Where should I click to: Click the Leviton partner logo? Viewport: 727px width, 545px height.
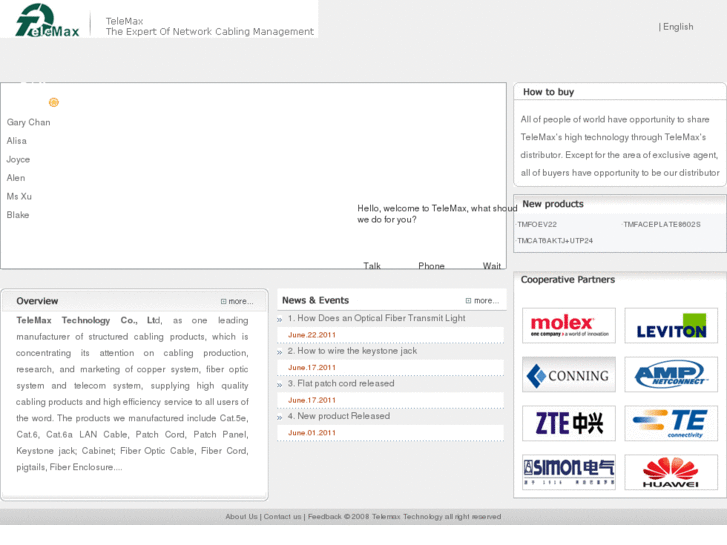[671, 326]
